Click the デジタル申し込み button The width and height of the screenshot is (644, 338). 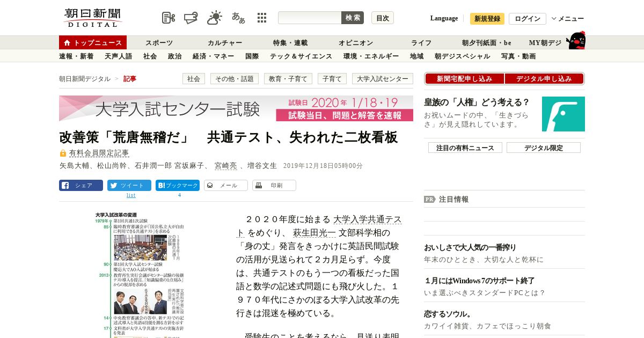pyautogui.click(x=544, y=79)
